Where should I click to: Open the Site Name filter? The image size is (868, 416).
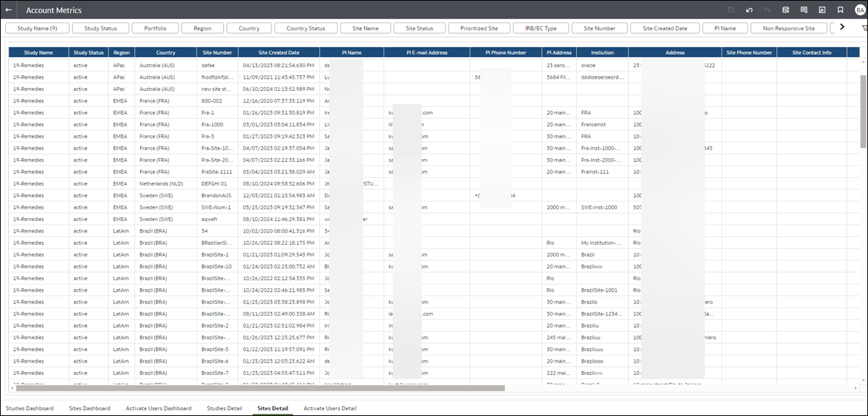point(365,28)
